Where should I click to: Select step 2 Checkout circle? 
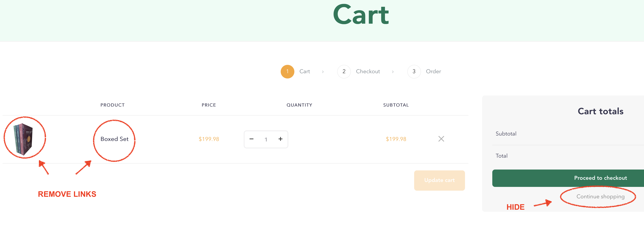click(344, 72)
